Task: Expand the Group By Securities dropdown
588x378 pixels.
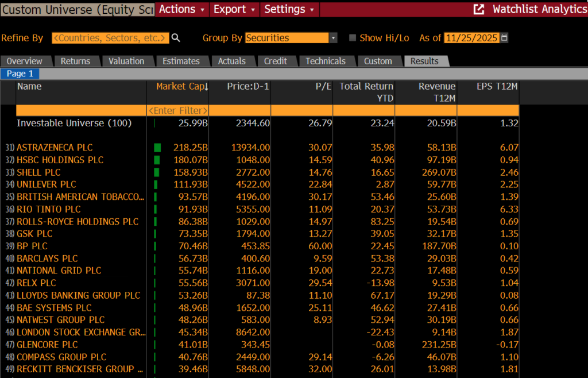Action: [x=333, y=38]
